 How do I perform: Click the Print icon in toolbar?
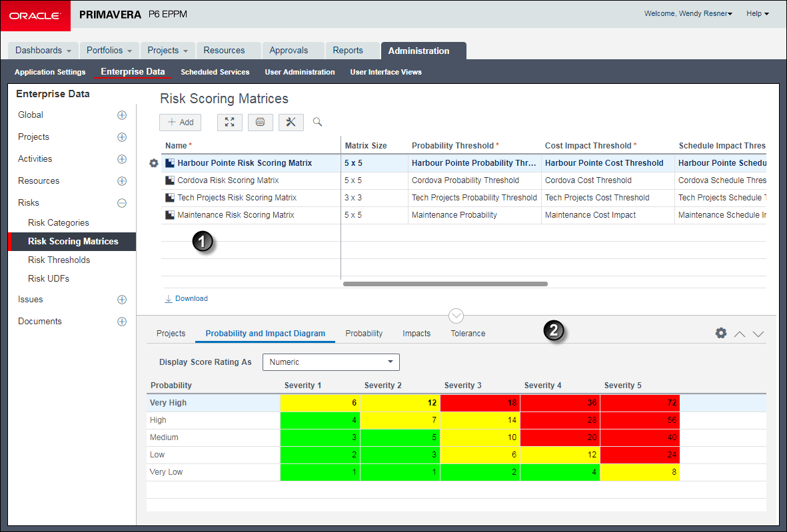(x=260, y=122)
